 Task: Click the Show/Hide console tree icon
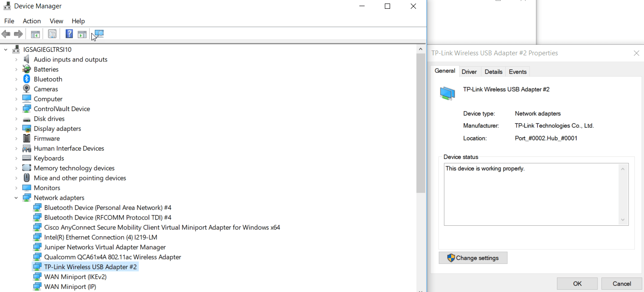(35, 34)
